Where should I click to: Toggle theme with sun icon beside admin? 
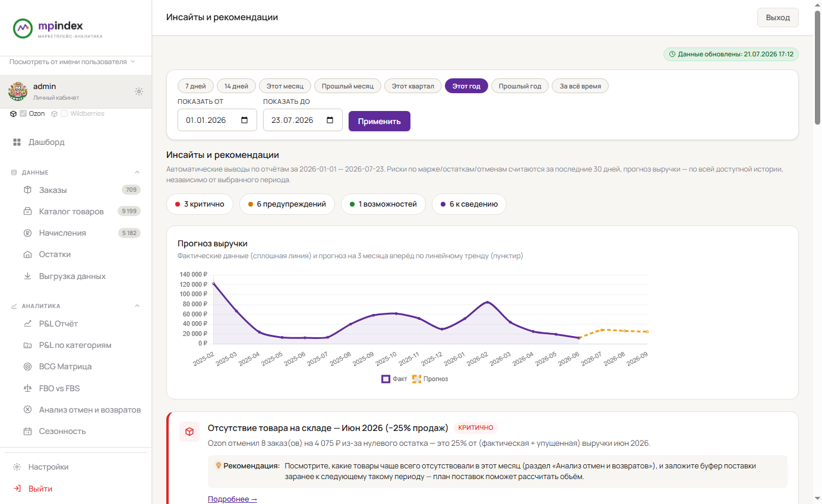tap(139, 91)
